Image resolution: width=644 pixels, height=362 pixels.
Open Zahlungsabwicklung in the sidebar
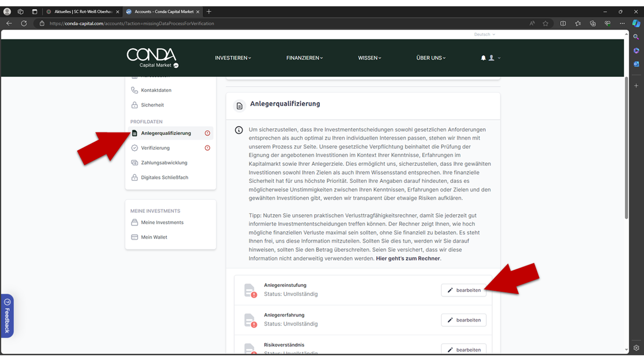point(164,162)
